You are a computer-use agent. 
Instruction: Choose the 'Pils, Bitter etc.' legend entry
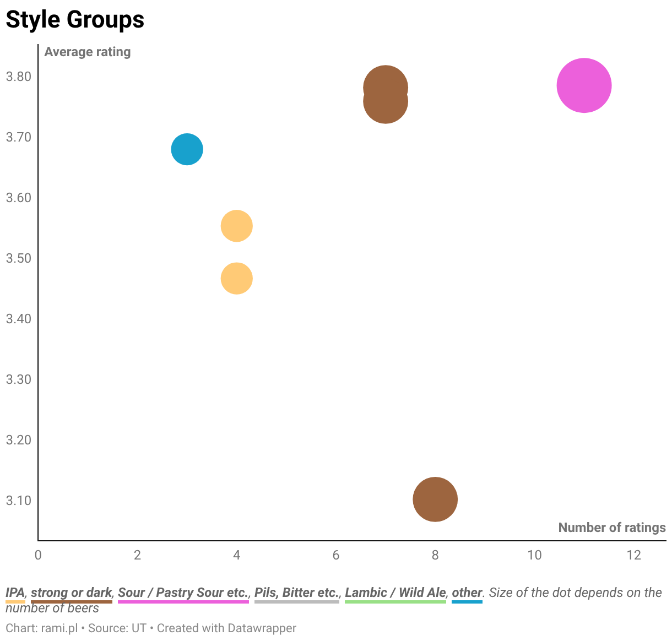(x=296, y=593)
